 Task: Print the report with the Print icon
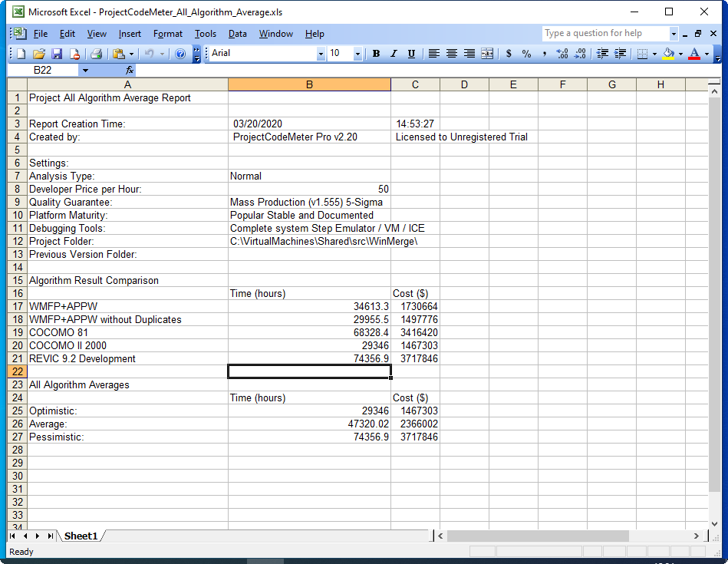click(97, 54)
